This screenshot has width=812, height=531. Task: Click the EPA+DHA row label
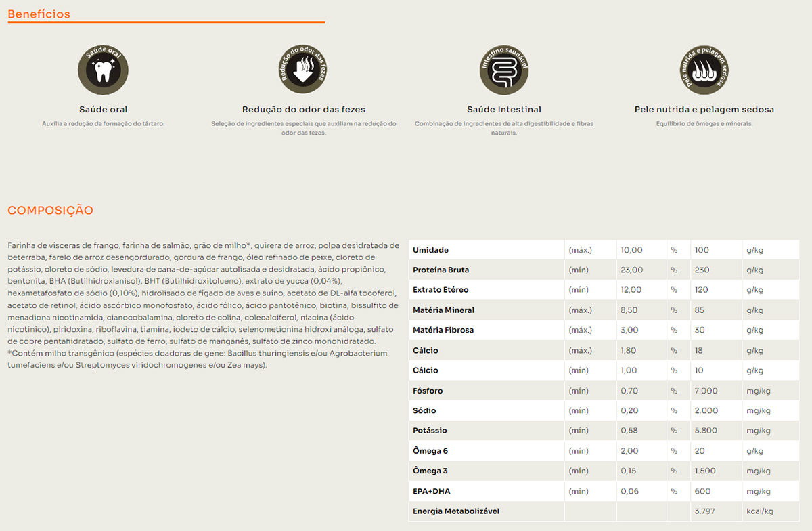(431, 491)
